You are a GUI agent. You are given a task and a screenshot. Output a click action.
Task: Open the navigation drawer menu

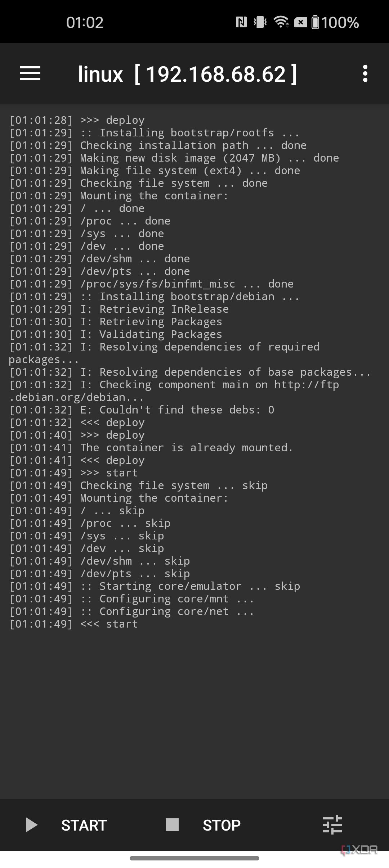30,73
